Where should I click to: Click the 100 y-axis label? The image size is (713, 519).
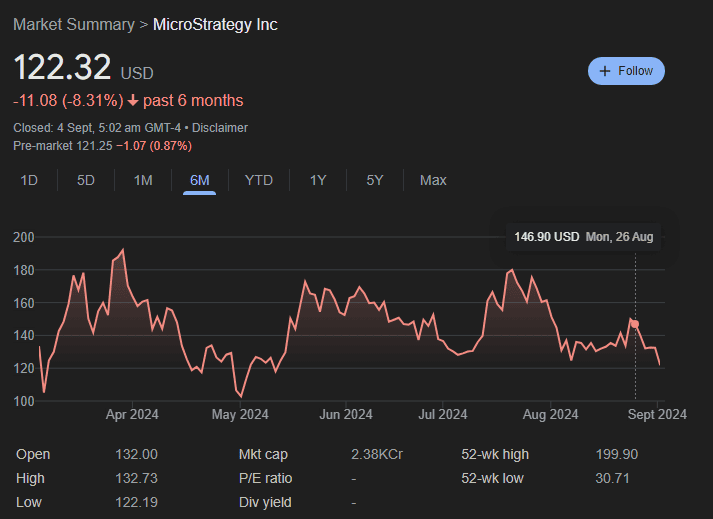pyautogui.click(x=24, y=401)
